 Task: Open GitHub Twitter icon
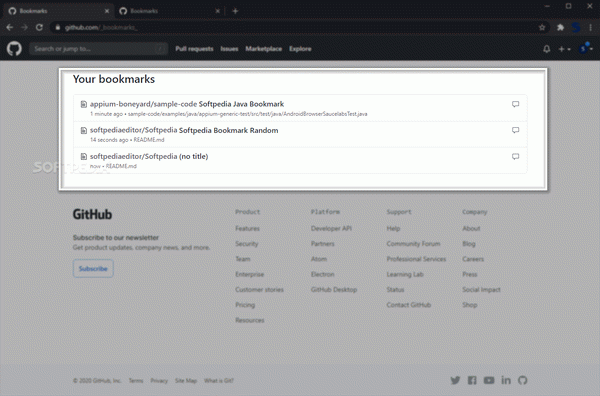tap(455, 380)
